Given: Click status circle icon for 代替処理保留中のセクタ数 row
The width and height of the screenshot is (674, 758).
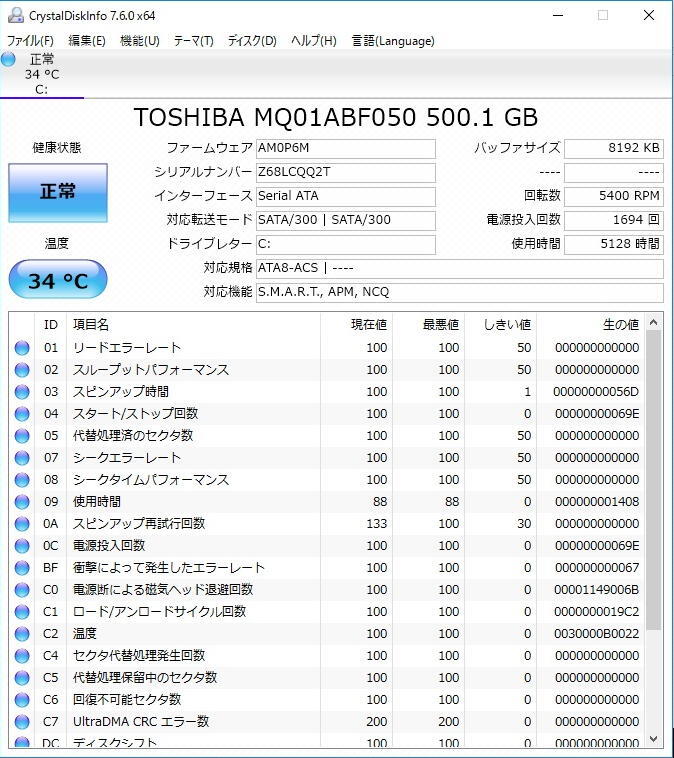Looking at the screenshot, I should click(22, 678).
